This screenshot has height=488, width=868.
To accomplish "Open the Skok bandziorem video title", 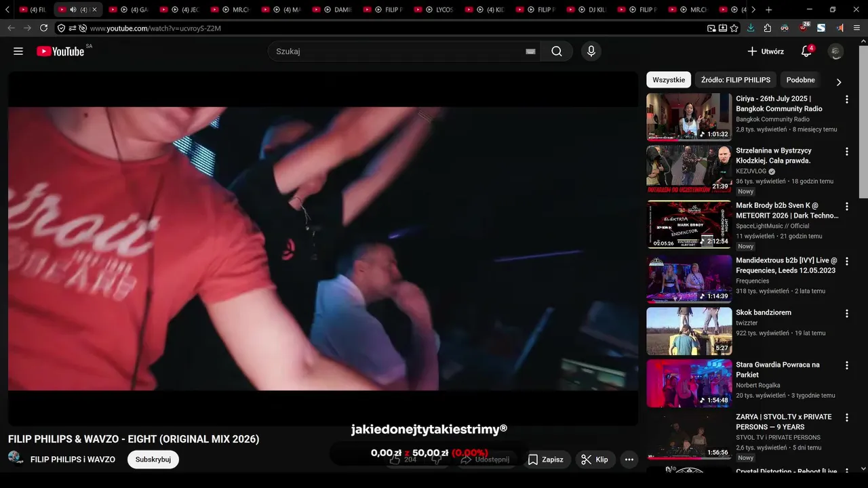I will (764, 312).
